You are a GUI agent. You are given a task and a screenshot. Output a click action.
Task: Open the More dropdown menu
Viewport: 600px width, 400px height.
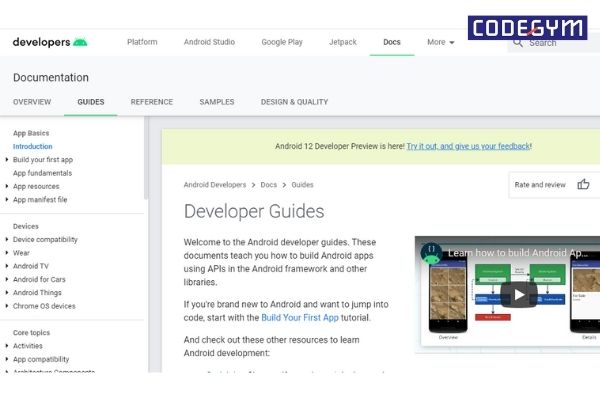[x=440, y=42]
